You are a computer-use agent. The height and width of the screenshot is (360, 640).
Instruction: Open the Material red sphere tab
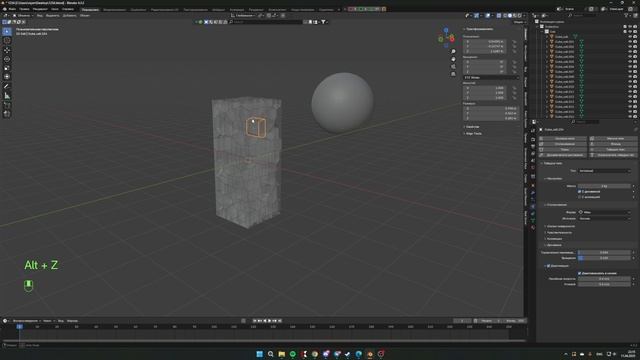tap(533, 228)
